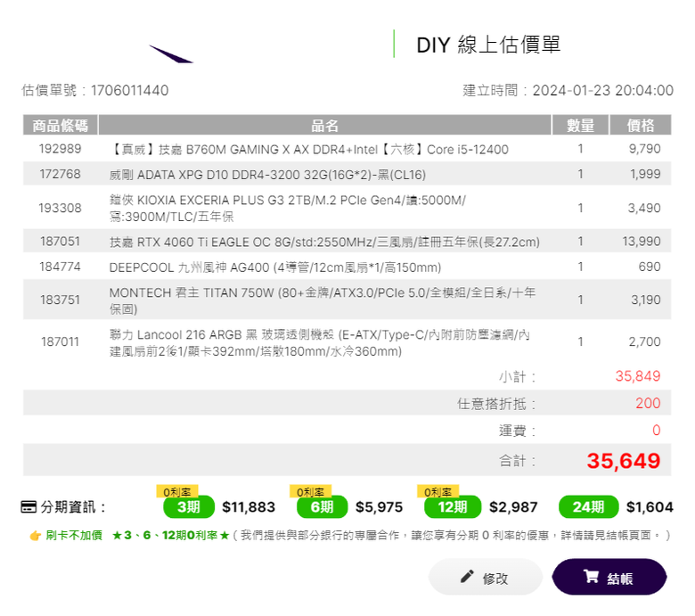Click the MONTECH TITAN 750W product name

323,300
